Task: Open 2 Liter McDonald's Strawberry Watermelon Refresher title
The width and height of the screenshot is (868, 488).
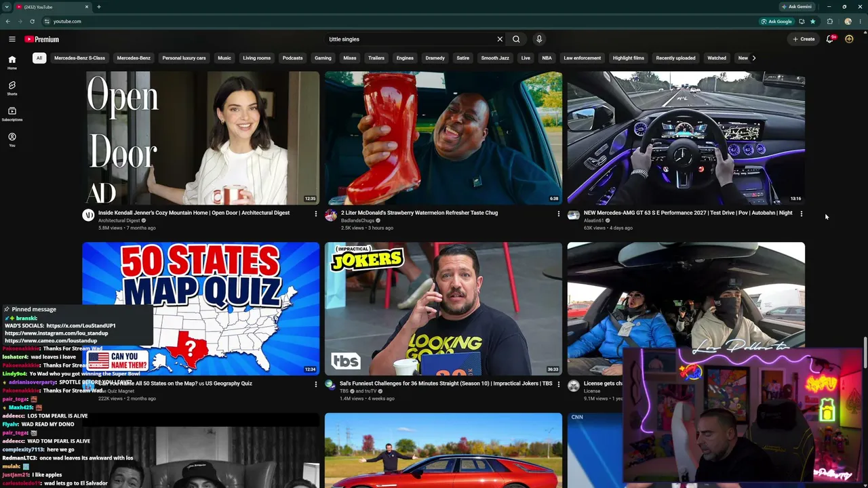Action: pos(419,213)
